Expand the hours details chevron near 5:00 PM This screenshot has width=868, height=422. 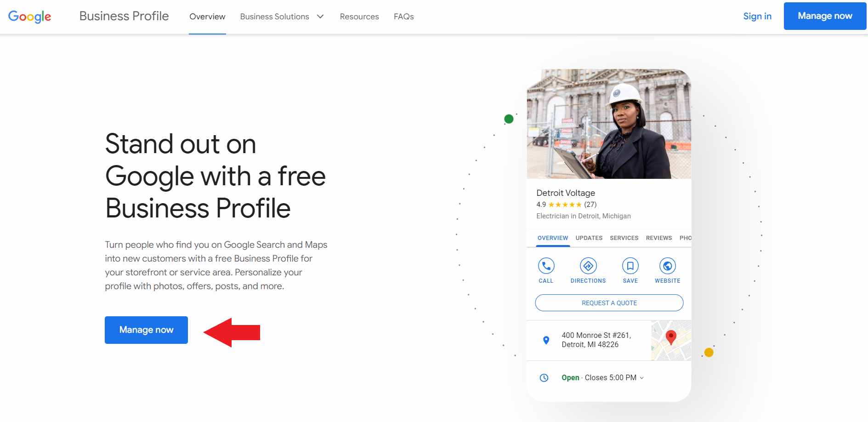[642, 378]
